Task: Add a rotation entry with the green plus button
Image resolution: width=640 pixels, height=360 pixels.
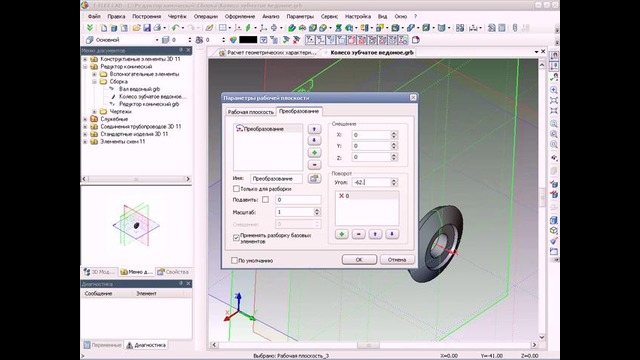Action: (x=342, y=234)
